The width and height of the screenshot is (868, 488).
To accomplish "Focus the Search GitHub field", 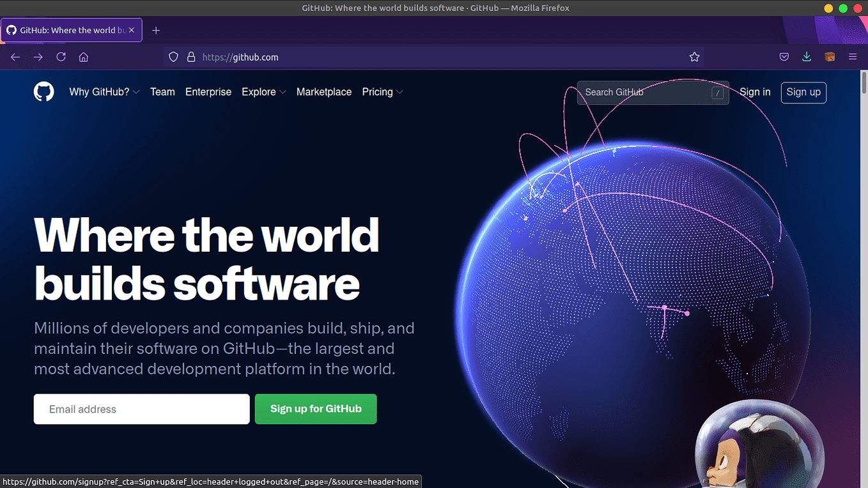I will [653, 93].
